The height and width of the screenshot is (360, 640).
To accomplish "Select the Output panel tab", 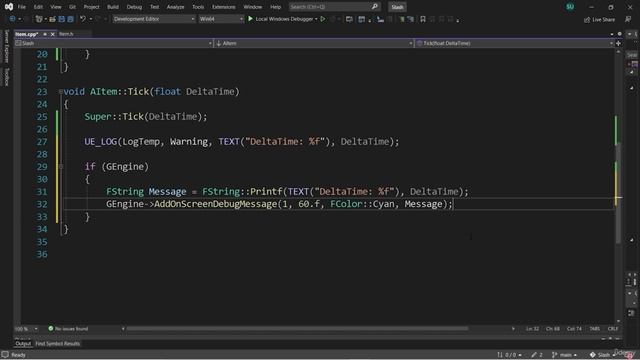I will 23,344.
